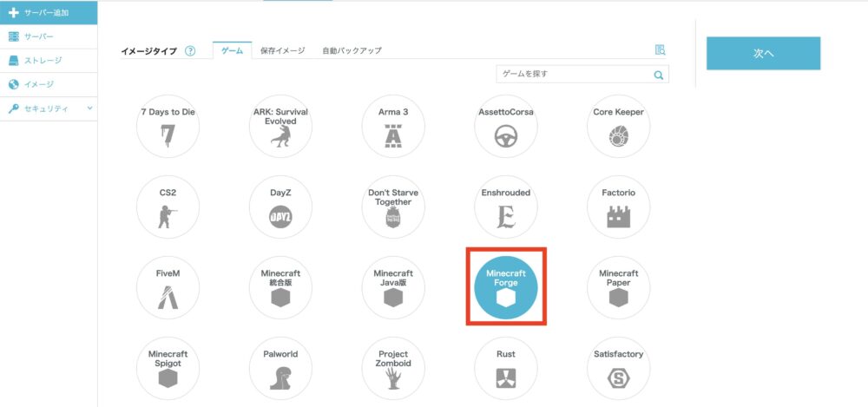Choose the Factorio factory icon

(618, 216)
